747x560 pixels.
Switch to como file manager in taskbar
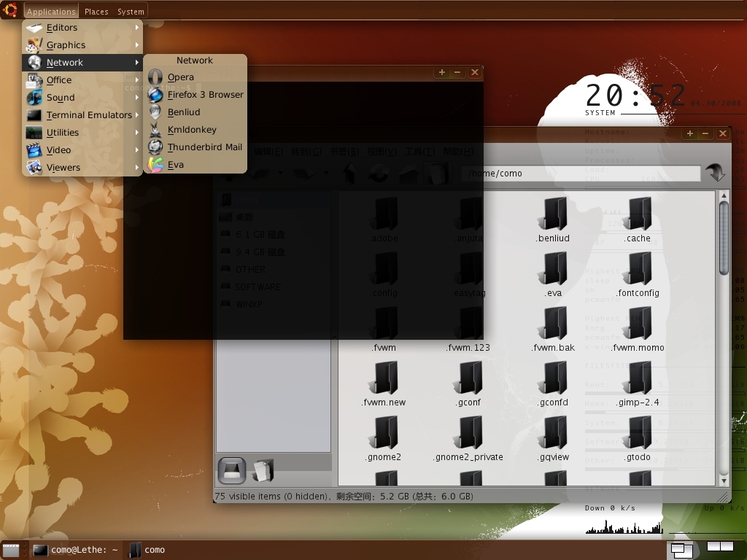[x=147, y=550]
